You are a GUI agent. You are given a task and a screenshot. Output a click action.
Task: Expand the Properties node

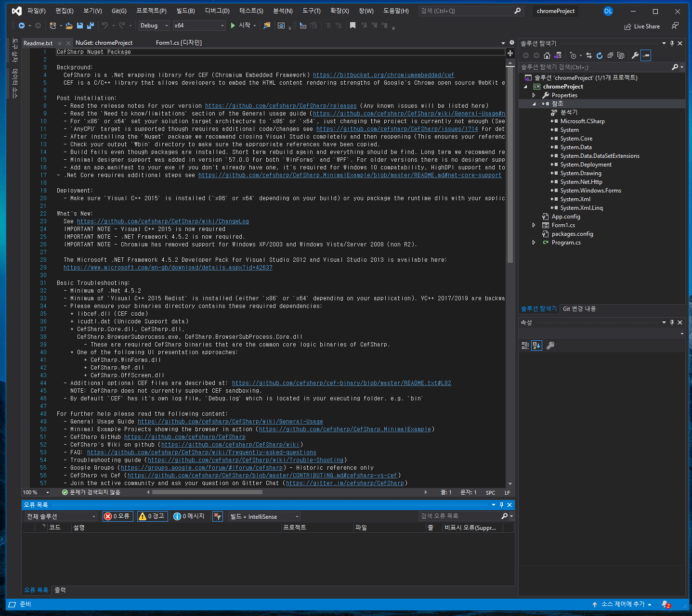[x=534, y=95]
